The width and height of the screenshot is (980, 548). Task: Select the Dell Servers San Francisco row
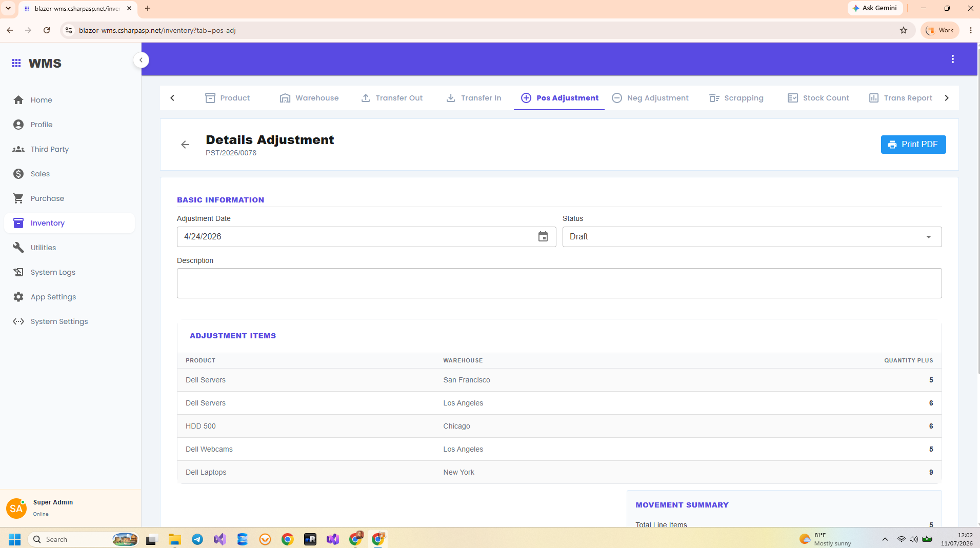tap(559, 380)
